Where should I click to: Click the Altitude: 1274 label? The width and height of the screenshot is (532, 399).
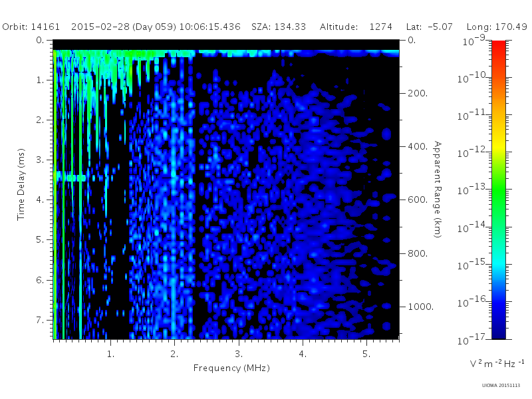(356, 27)
